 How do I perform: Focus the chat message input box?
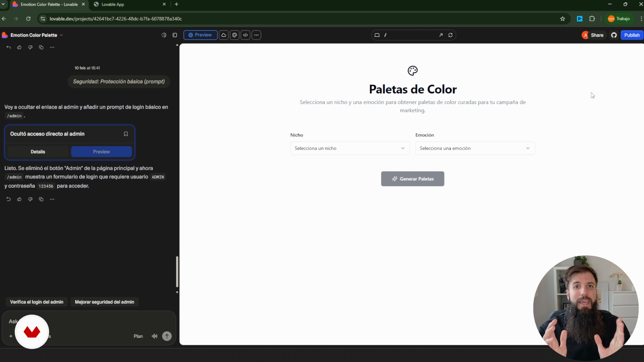point(89,321)
